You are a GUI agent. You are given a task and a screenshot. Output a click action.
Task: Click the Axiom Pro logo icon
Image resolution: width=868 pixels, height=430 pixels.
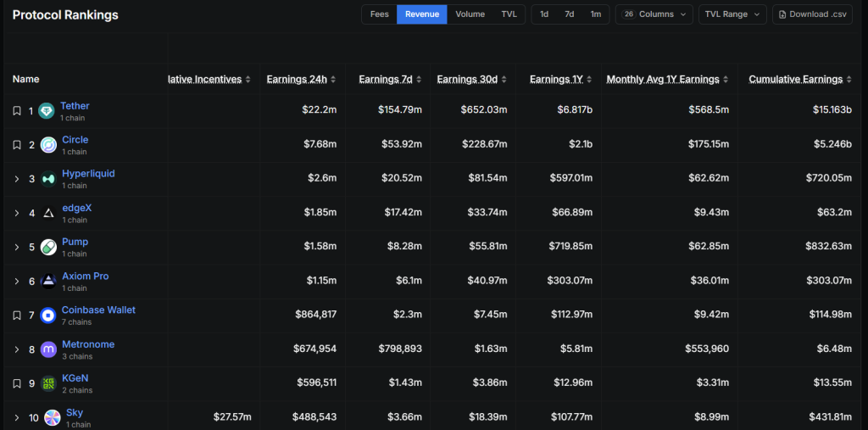[48, 282]
